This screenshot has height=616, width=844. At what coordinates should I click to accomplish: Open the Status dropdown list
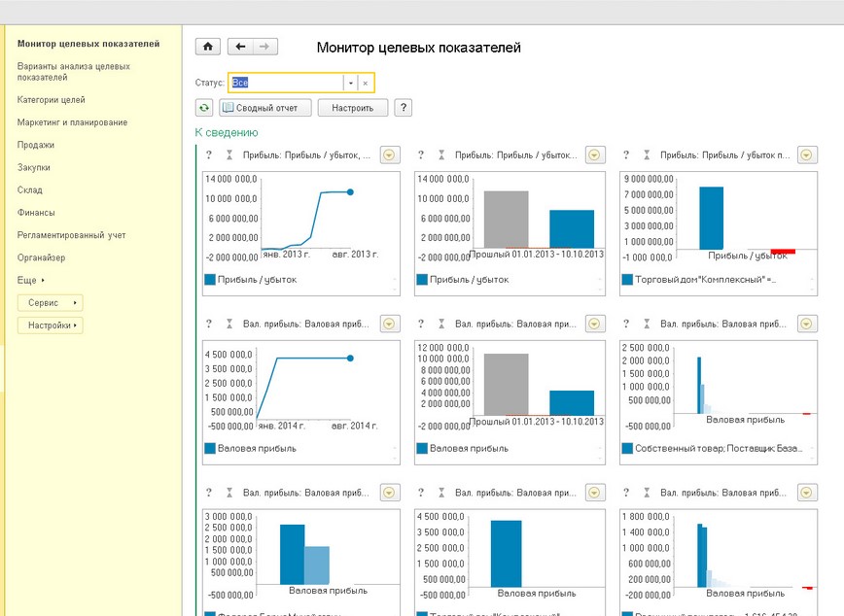pos(350,84)
